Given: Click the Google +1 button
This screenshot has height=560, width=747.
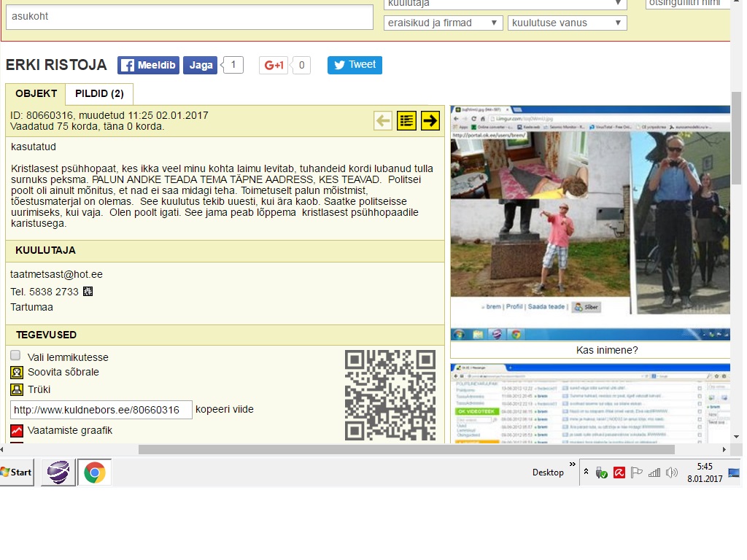Looking at the screenshot, I should point(274,65).
